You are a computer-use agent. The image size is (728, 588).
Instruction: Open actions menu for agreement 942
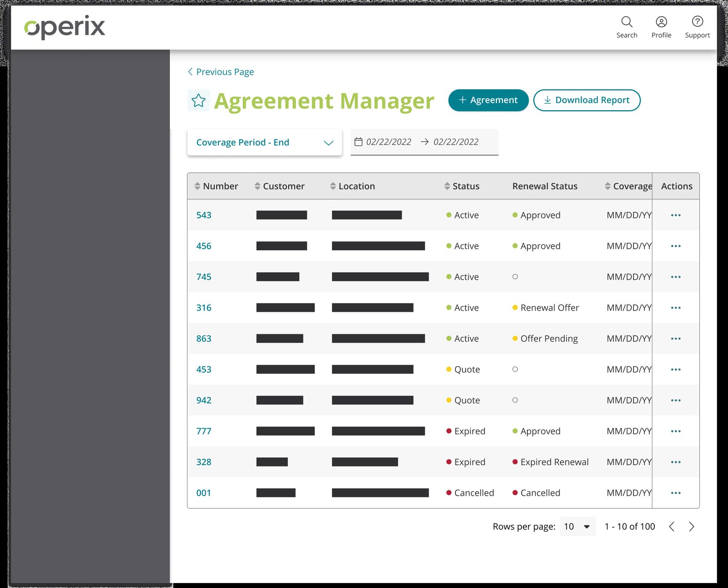(x=676, y=401)
